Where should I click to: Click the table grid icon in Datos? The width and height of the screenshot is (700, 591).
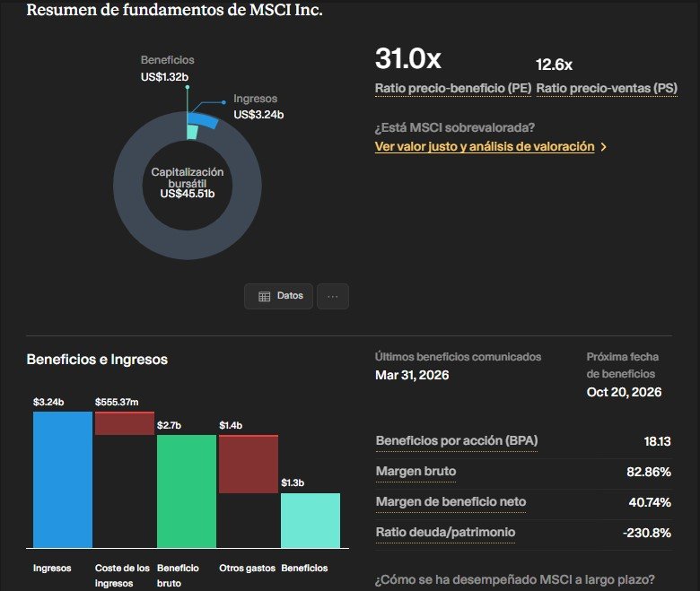pos(264,297)
